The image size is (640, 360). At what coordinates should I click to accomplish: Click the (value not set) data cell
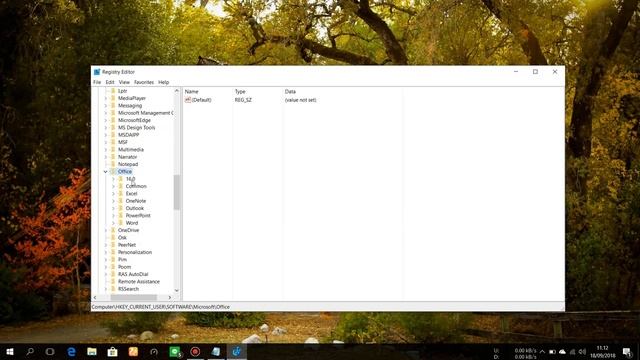(300, 100)
